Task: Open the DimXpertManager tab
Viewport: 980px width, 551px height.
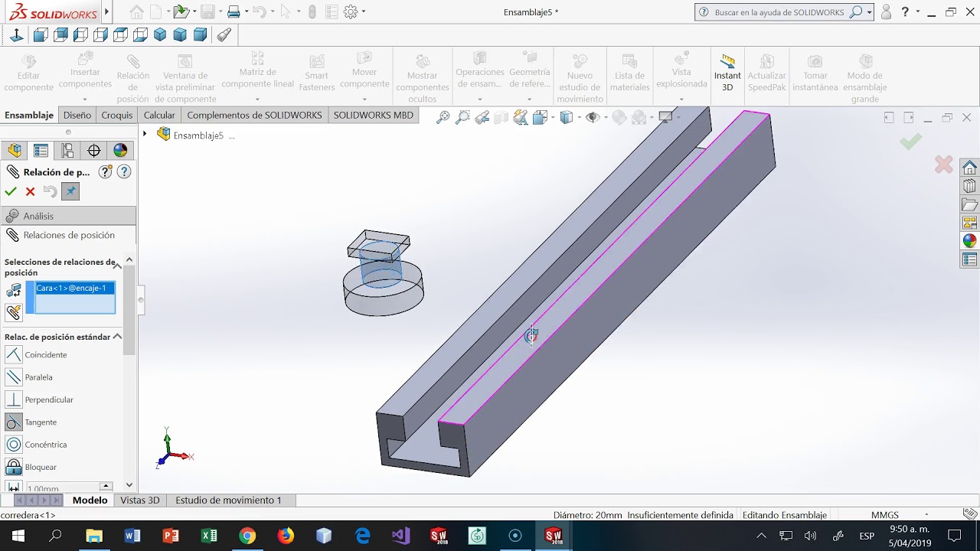Action: coord(93,151)
